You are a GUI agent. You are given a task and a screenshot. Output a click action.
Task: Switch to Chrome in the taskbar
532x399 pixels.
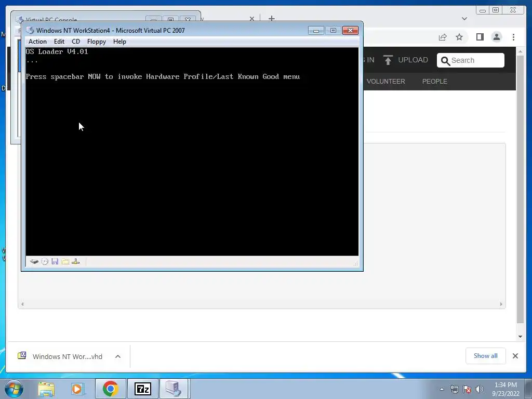pos(110,389)
